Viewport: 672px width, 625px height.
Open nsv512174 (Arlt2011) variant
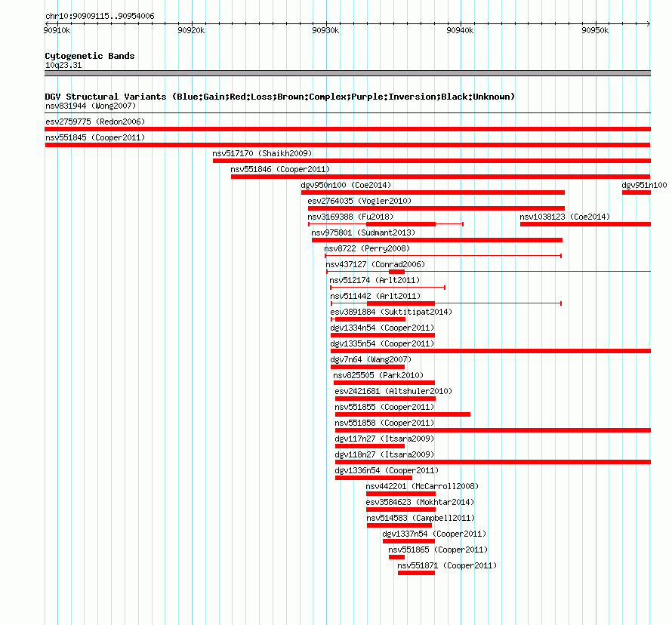coord(375,280)
